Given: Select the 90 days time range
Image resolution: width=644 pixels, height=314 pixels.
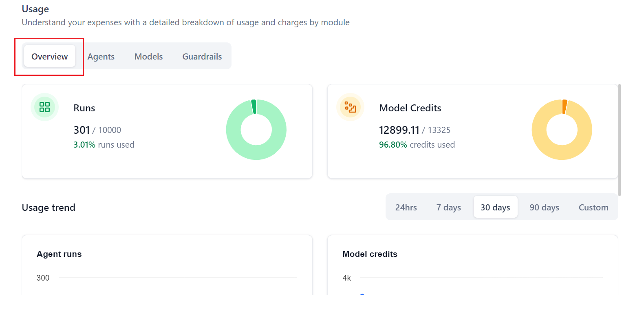Looking at the screenshot, I should pyautogui.click(x=544, y=207).
